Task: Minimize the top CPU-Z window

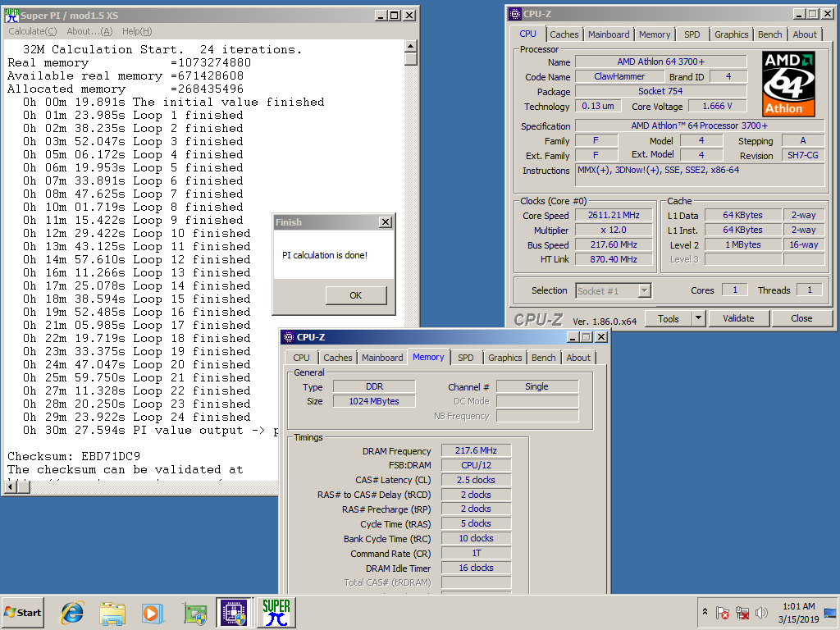Action: click(799, 14)
